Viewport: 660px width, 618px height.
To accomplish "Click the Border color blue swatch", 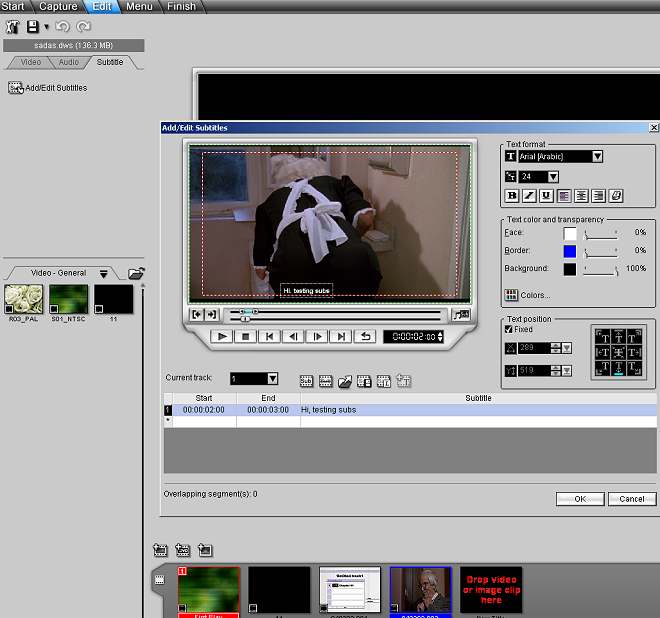I will [570, 251].
